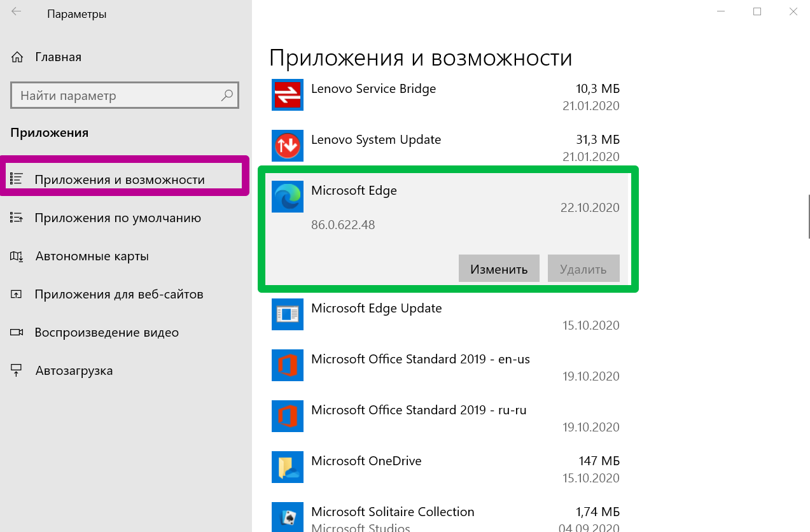Screen dimensions: 810x532
Task: Click the back arrow icon
Action: [17, 12]
